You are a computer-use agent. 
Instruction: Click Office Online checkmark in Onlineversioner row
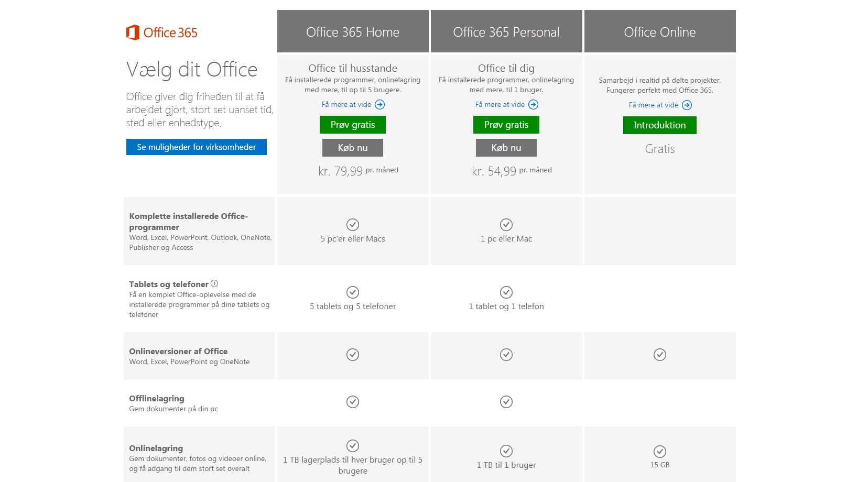coord(660,355)
